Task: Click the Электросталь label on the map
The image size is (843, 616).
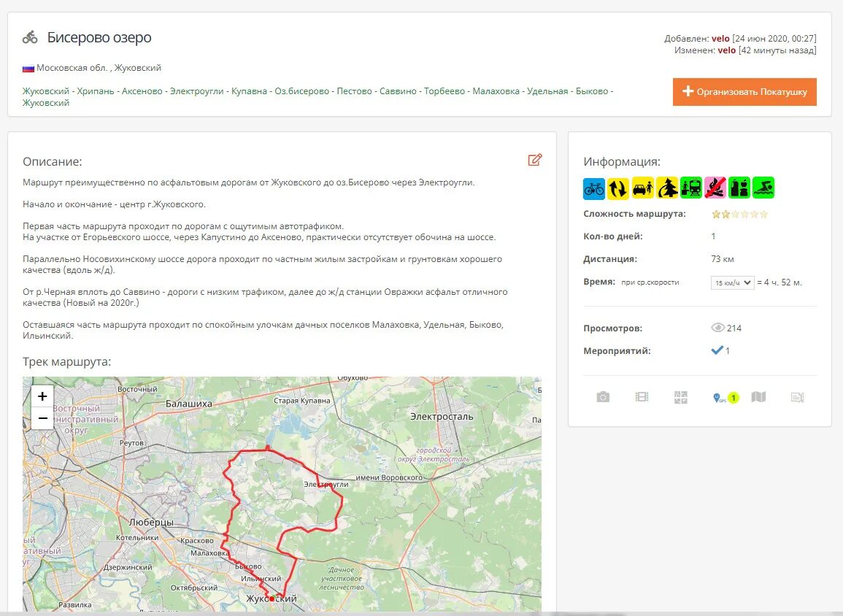Action: [442, 417]
